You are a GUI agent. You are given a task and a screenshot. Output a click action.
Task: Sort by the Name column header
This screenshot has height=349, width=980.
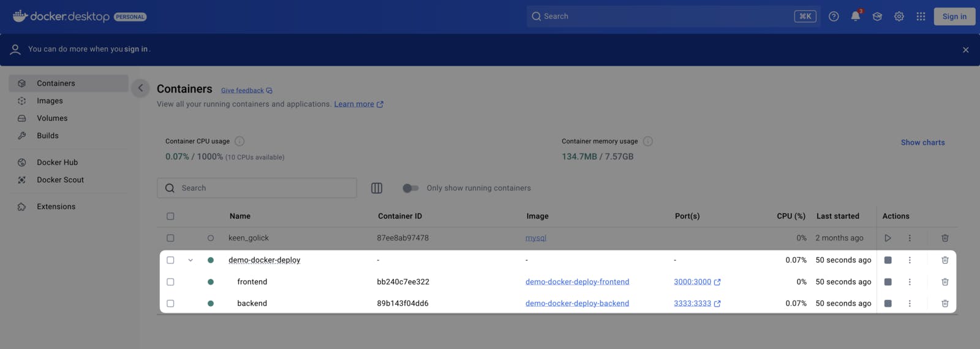click(240, 217)
